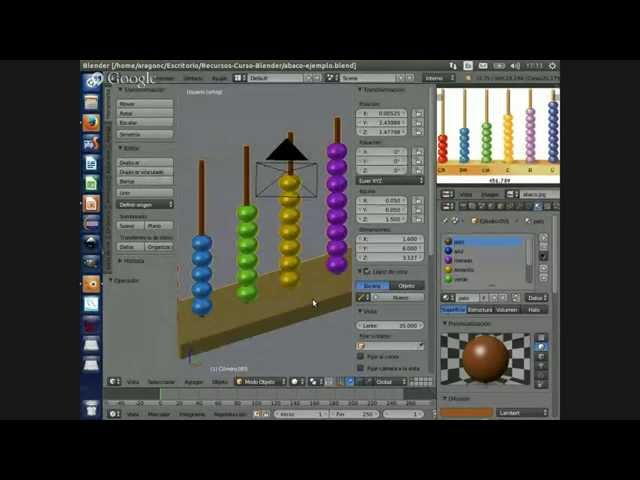
Task: Open the render engine dropdown
Action: coord(439,78)
